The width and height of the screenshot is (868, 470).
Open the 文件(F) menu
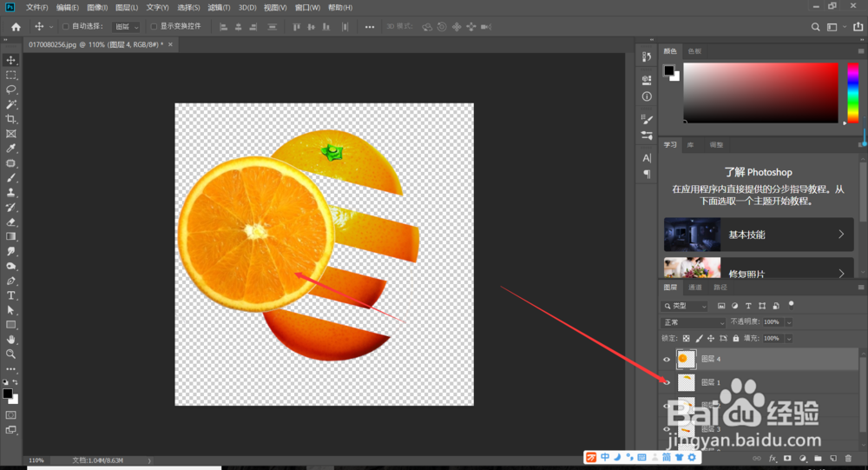(x=36, y=8)
